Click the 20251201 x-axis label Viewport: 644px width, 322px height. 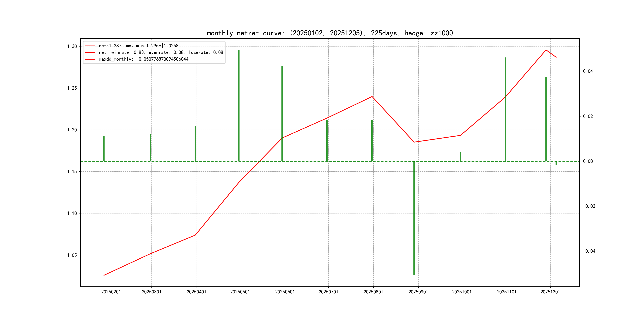pos(550,292)
